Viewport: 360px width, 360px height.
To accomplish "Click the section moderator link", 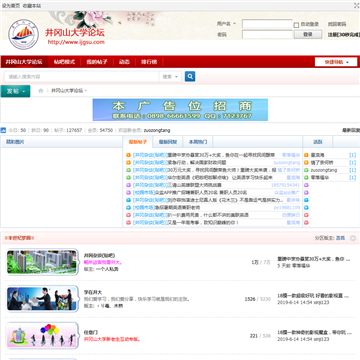I will pos(340,238).
